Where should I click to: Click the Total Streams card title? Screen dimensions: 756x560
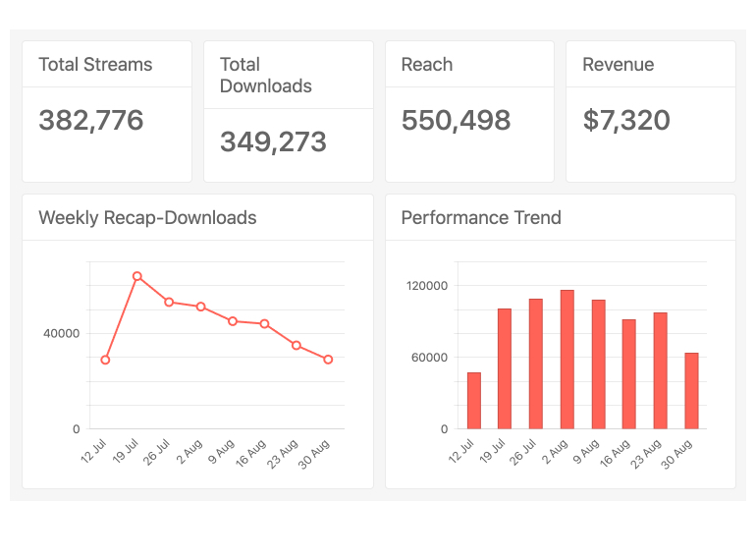coord(95,65)
